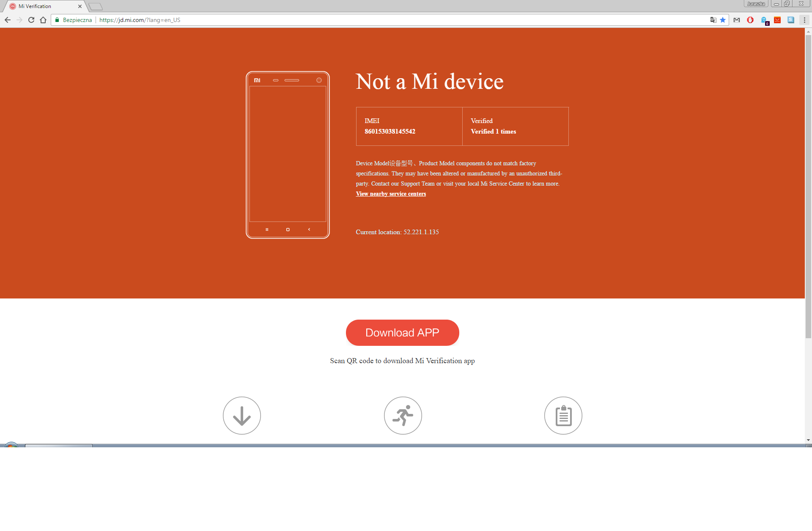Image resolution: width=812 pixels, height=531 pixels.
Task: Click the translate page icon
Action: pyautogui.click(x=713, y=20)
